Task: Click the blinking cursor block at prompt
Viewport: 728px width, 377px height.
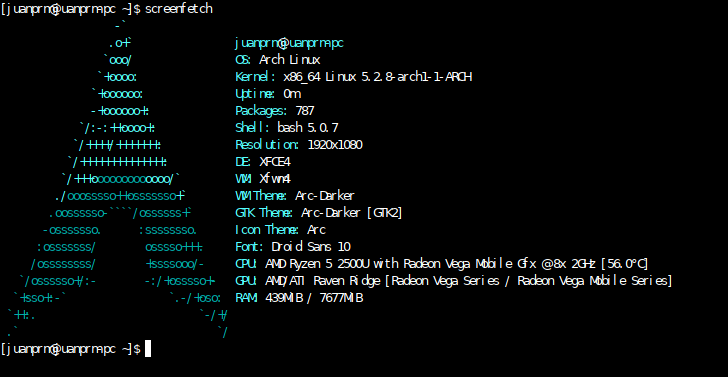Action: click(x=148, y=348)
